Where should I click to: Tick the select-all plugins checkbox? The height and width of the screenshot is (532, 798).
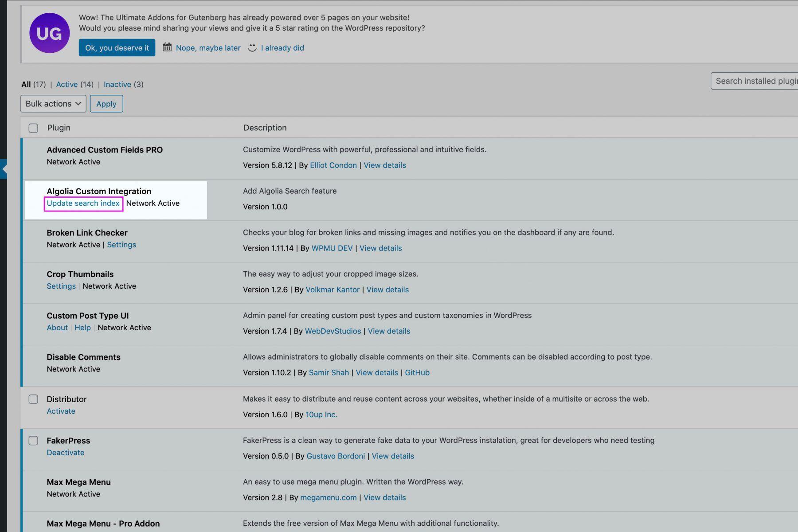[x=33, y=128]
